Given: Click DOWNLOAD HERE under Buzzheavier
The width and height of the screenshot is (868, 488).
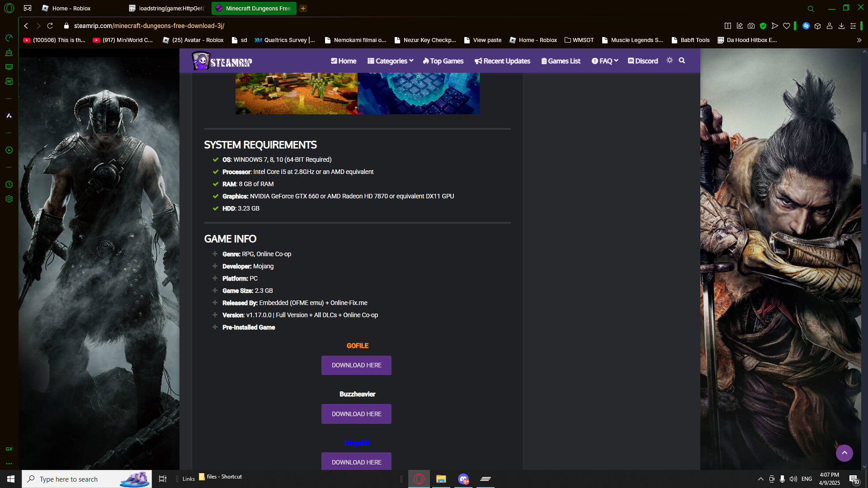Looking at the screenshot, I should point(356,414).
